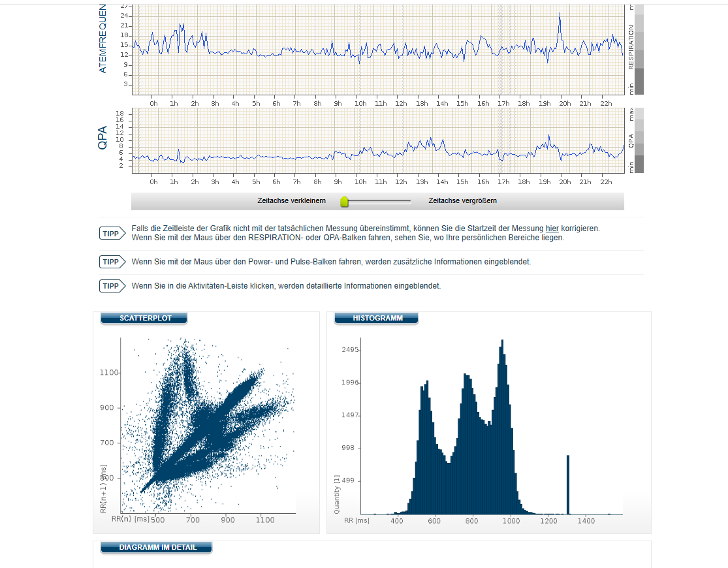Click the TIPP badge beside the Aktivitäten-Leiste hint
The width and height of the screenshot is (728, 568).
[112, 285]
